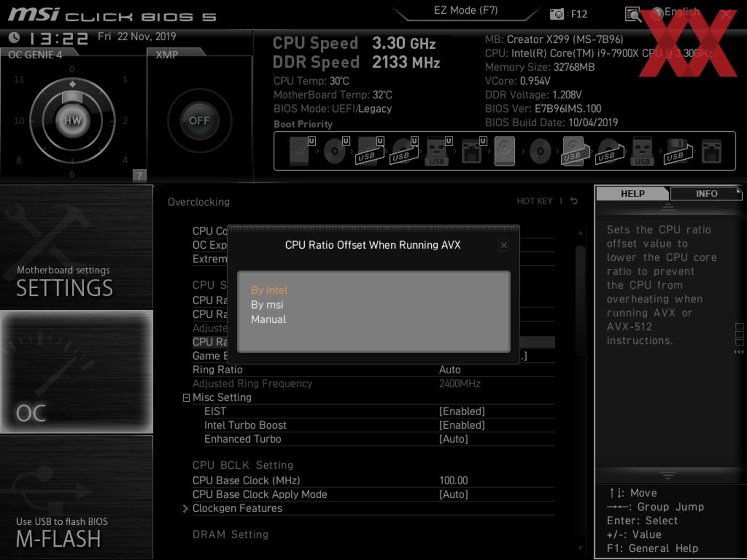
Task: Choose the By msi option
Action: point(267,305)
